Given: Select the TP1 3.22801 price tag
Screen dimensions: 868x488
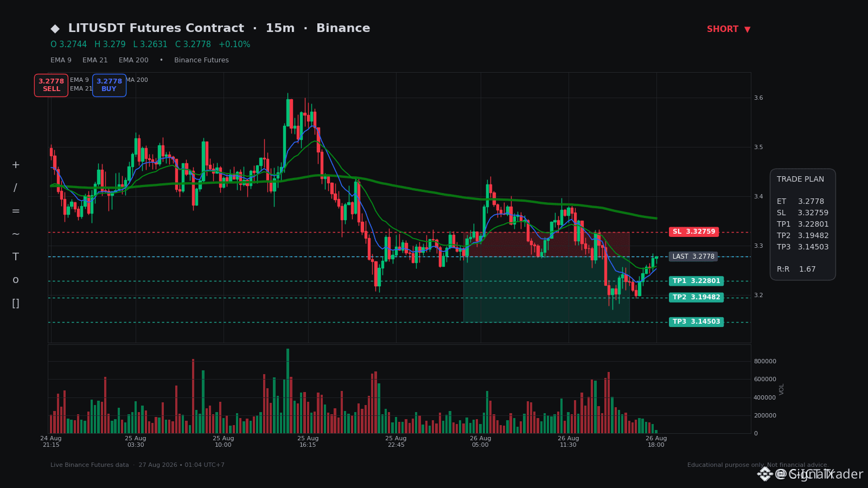Looking at the screenshot, I should [x=696, y=281].
